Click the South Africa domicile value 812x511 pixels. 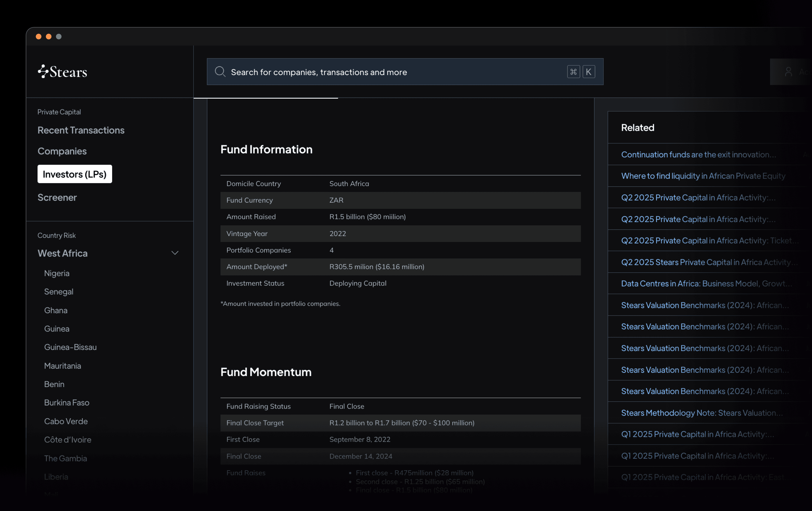(349, 183)
